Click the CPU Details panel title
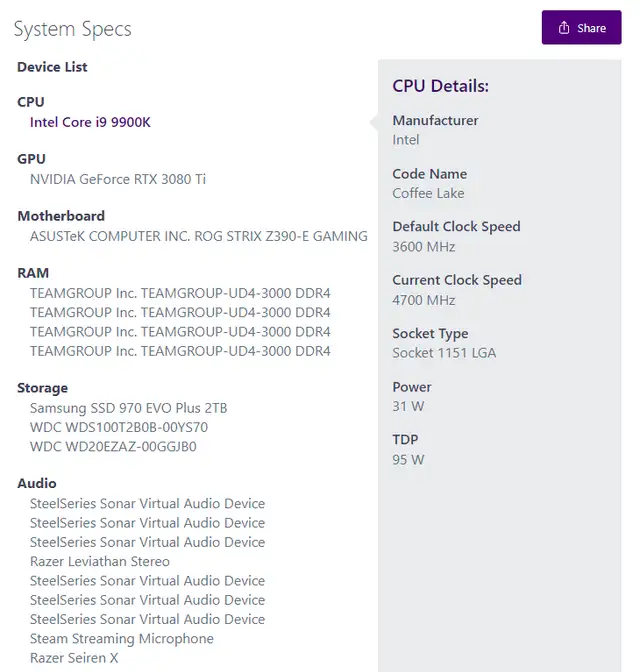640x672 pixels. pos(440,86)
